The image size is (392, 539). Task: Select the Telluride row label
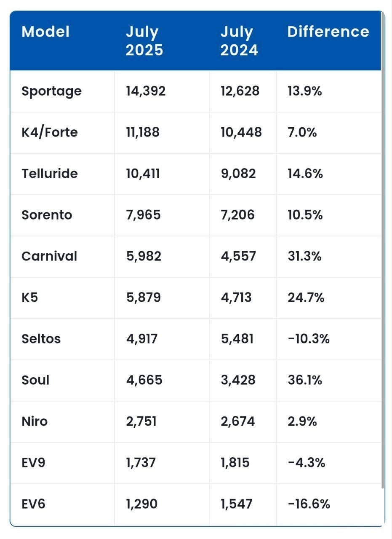click(x=50, y=174)
